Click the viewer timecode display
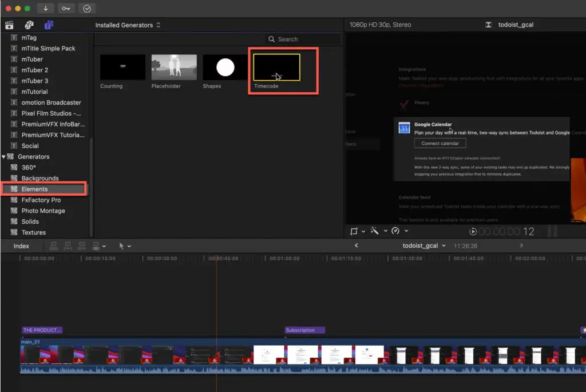This screenshot has width=586, height=392. click(506, 232)
